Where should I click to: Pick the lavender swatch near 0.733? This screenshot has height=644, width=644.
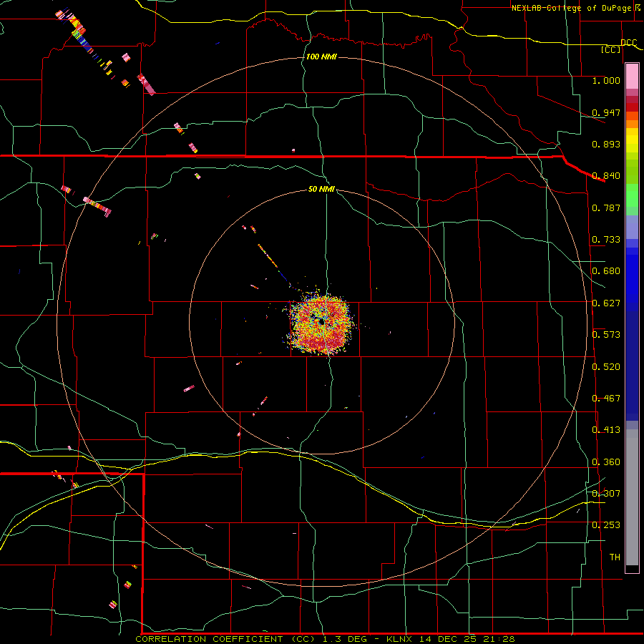pos(632,227)
